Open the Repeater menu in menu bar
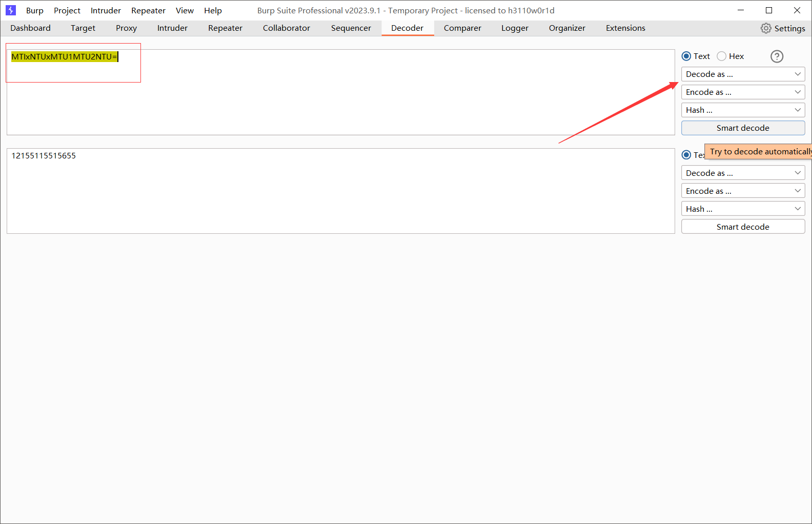The height and width of the screenshot is (524, 812). [148, 10]
